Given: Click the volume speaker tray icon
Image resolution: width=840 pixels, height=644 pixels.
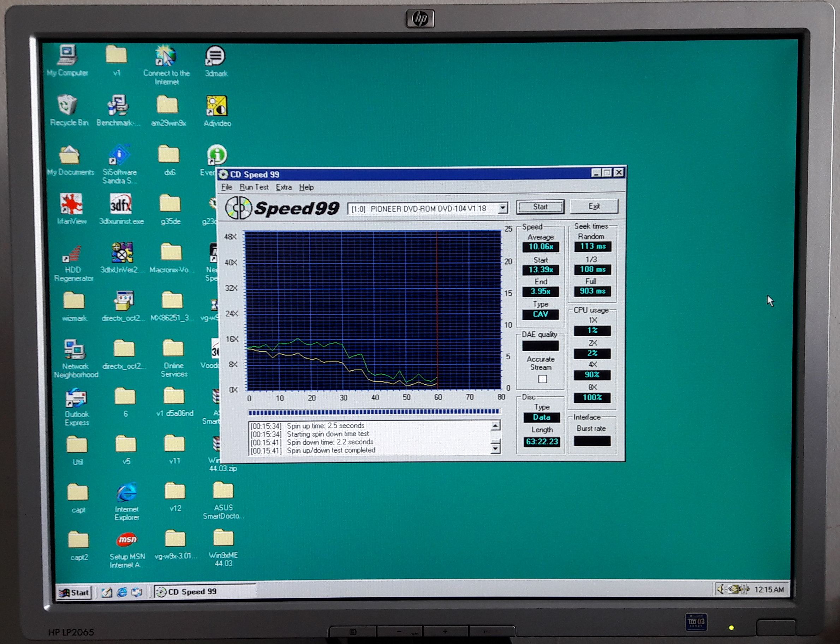Looking at the screenshot, I should [721, 589].
